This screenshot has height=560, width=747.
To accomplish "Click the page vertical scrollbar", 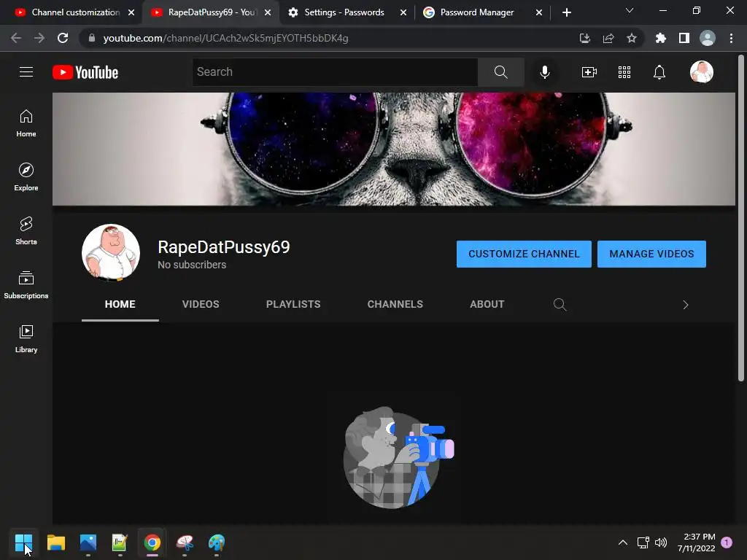I will tap(741, 219).
